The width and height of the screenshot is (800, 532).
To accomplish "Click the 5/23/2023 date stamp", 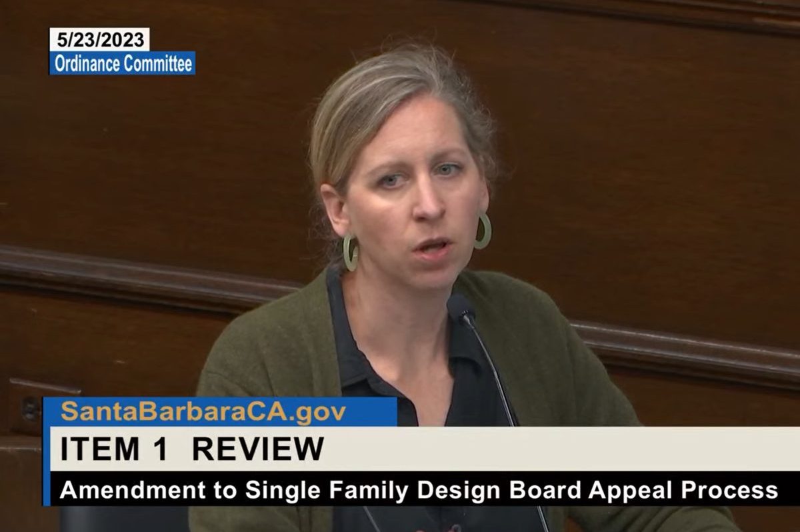I will pos(99,39).
